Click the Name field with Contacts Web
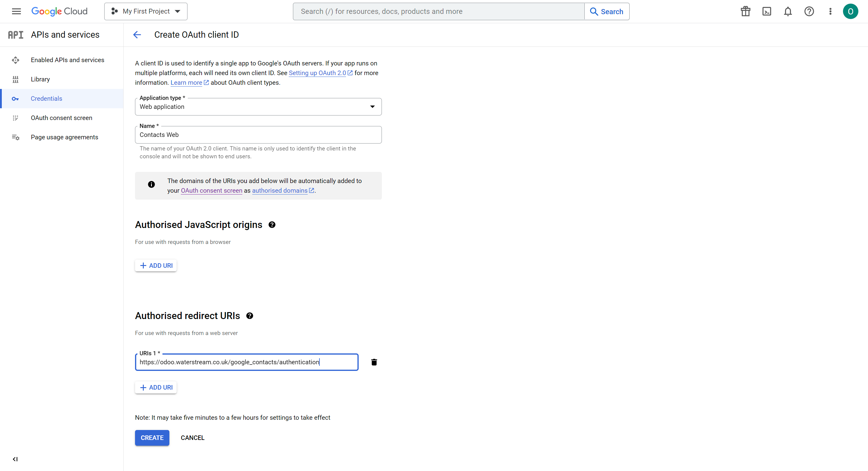868x471 pixels. tap(258, 135)
